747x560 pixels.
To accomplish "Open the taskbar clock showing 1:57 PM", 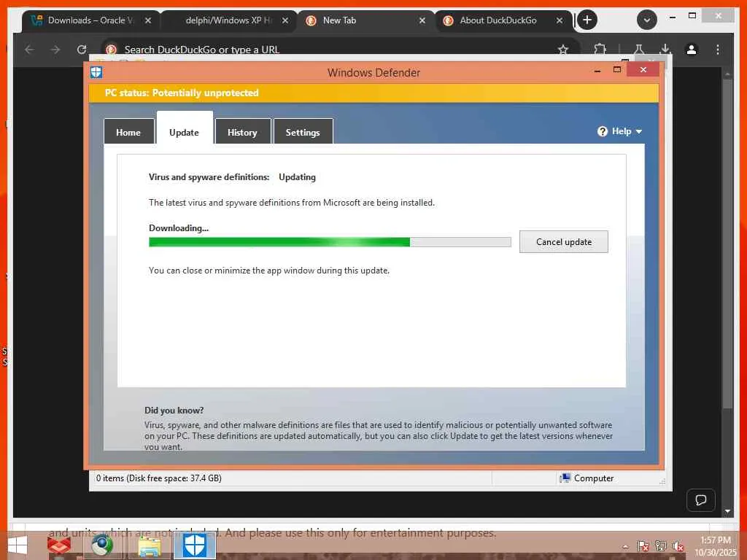I will point(715,546).
